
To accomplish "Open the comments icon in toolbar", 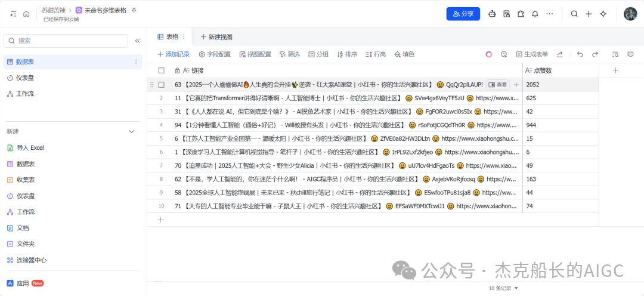I will (x=630, y=54).
